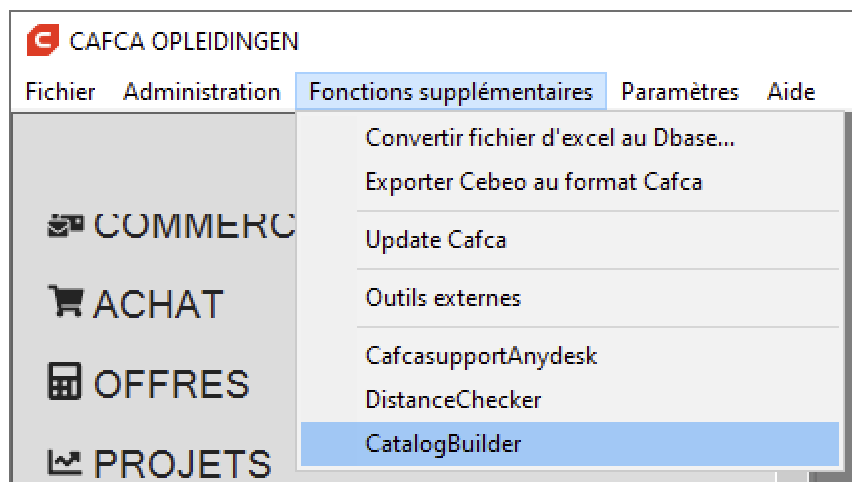Select Exporter Cebeo au format Cafca
This screenshot has width=852, height=482.
click(x=570, y=181)
